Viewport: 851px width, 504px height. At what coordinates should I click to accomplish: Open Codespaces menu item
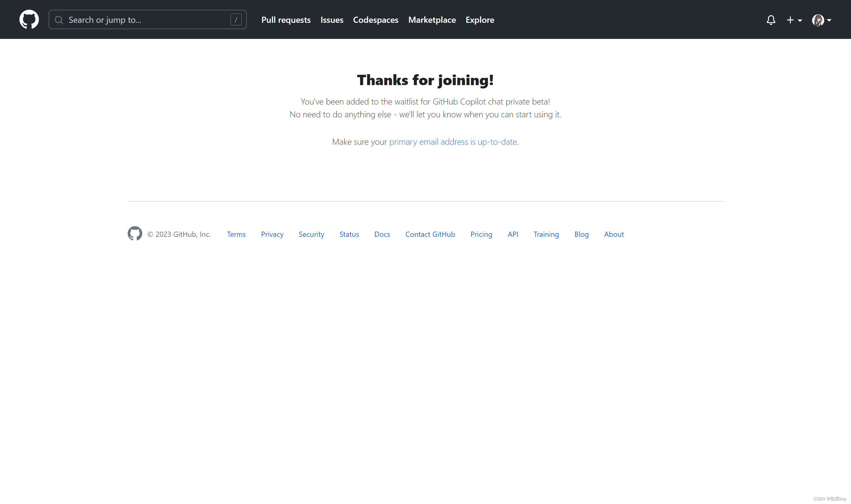coord(375,19)
